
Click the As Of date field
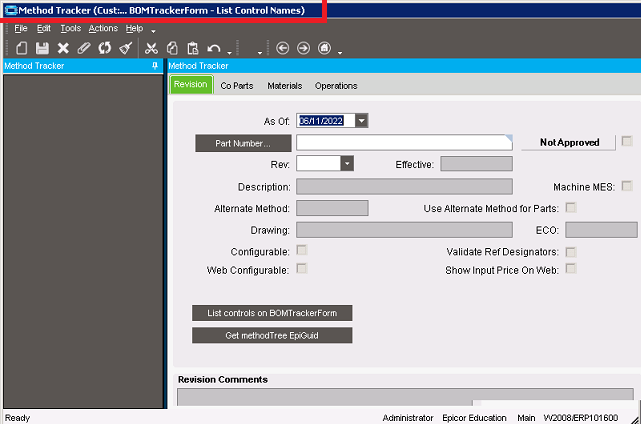pos(326,121)
